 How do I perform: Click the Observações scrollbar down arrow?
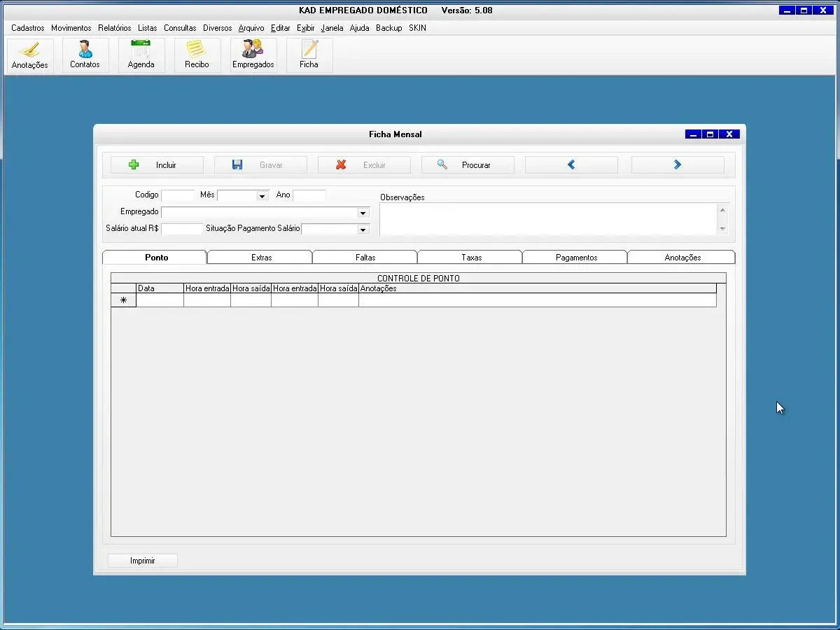(x=722, y=229)
